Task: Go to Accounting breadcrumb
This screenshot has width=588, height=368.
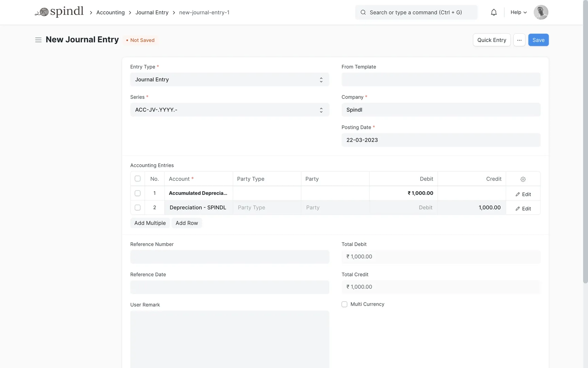Action: pos(111,12)
